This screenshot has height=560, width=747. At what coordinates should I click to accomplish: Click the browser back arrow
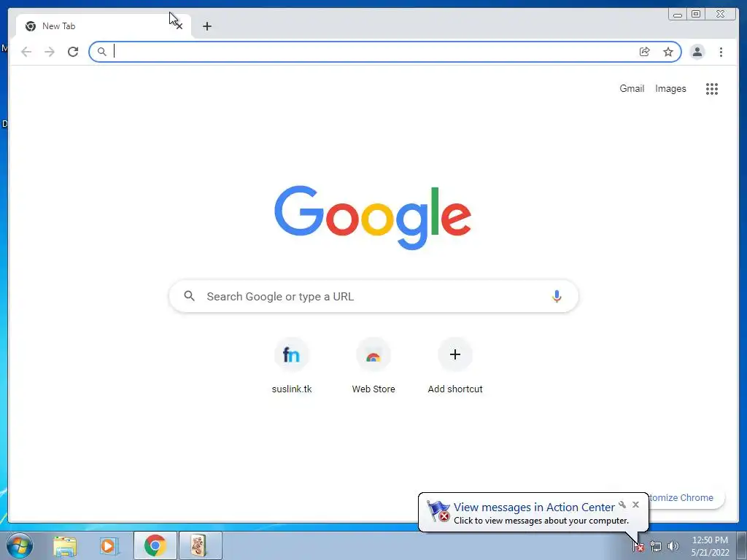coord(26,52)
